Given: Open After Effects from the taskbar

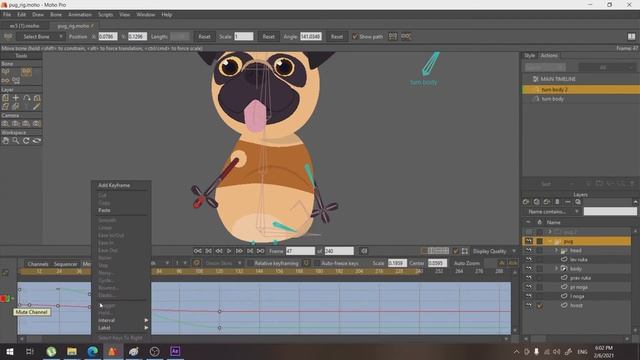Looking at the screenshot, I should (x=175, y=351).
